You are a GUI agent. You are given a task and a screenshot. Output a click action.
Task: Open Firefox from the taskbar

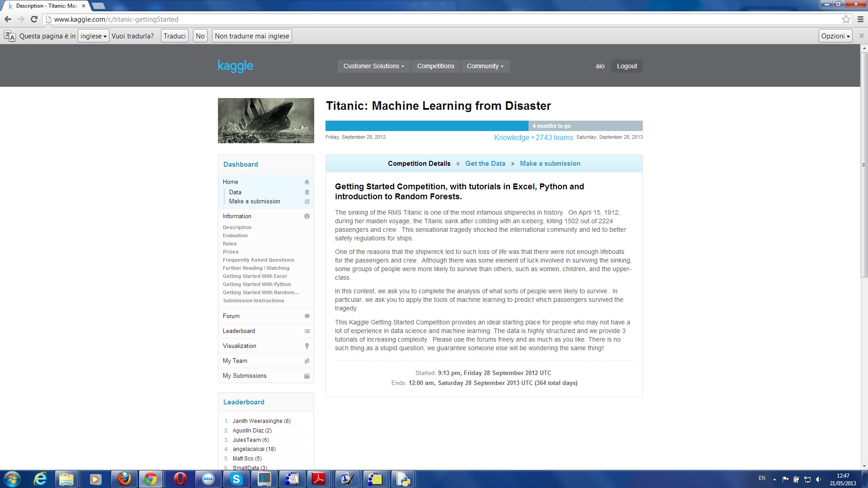(124, 479)
